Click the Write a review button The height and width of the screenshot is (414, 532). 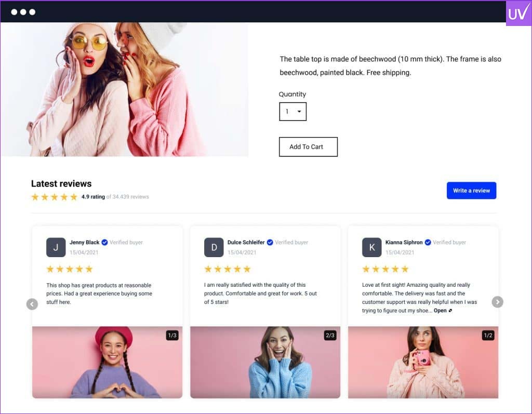click(x=471, y=191)
